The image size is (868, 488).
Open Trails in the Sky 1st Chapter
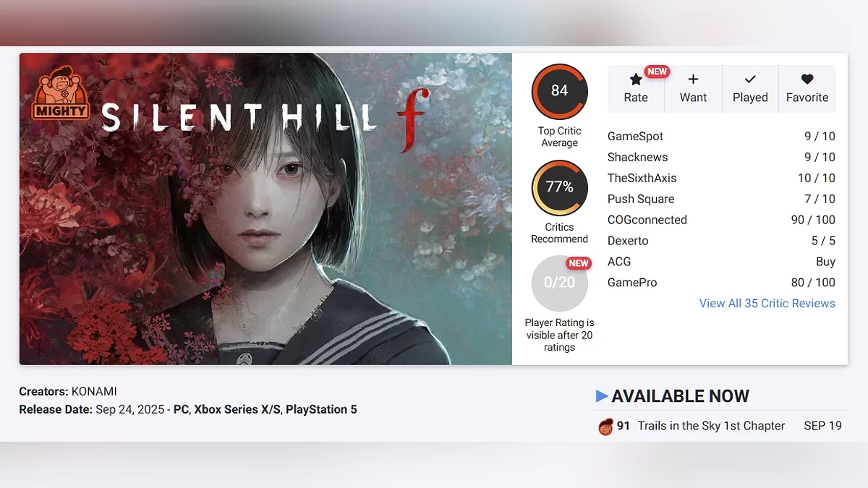pos(711,426)
